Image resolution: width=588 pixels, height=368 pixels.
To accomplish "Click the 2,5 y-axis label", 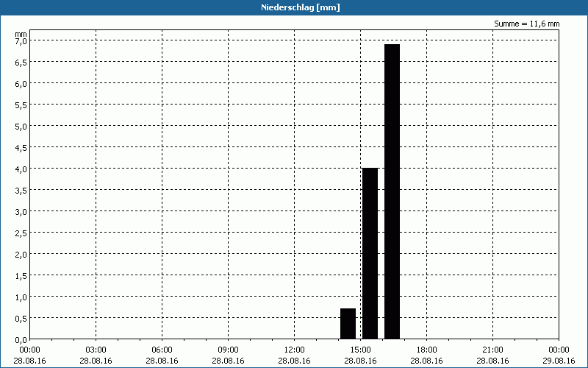I will pyautogui.click(x=21, y=233).
